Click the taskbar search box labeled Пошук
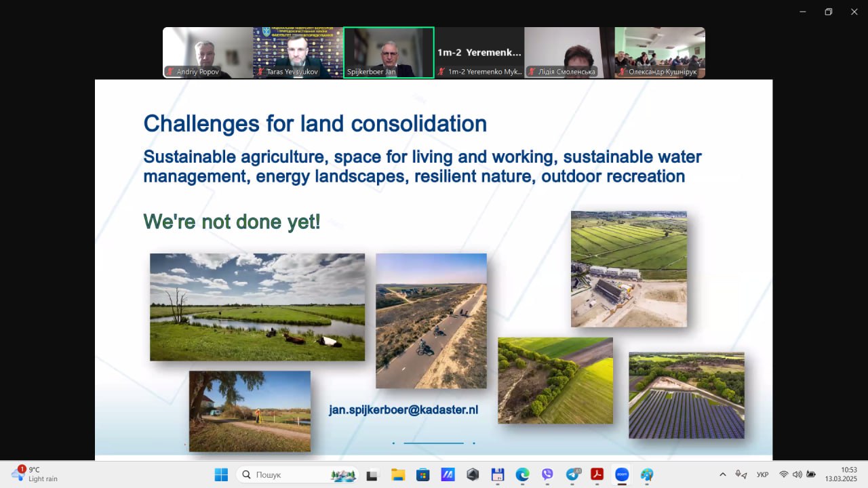This screenshot has height=488, width=868. pos(297,474)
